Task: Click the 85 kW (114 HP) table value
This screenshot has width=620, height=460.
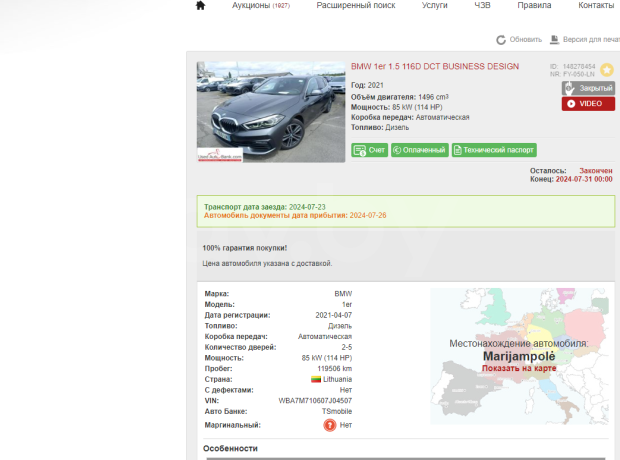Action: click(327, 358)
